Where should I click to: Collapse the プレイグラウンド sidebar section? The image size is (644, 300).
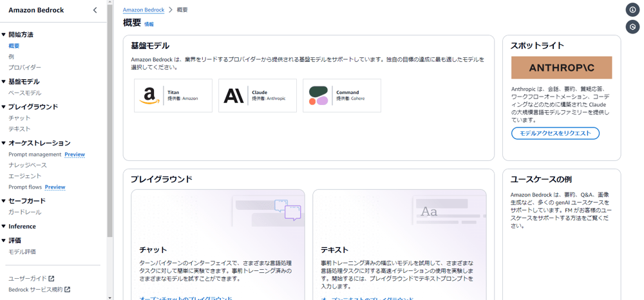coord(4,107)
